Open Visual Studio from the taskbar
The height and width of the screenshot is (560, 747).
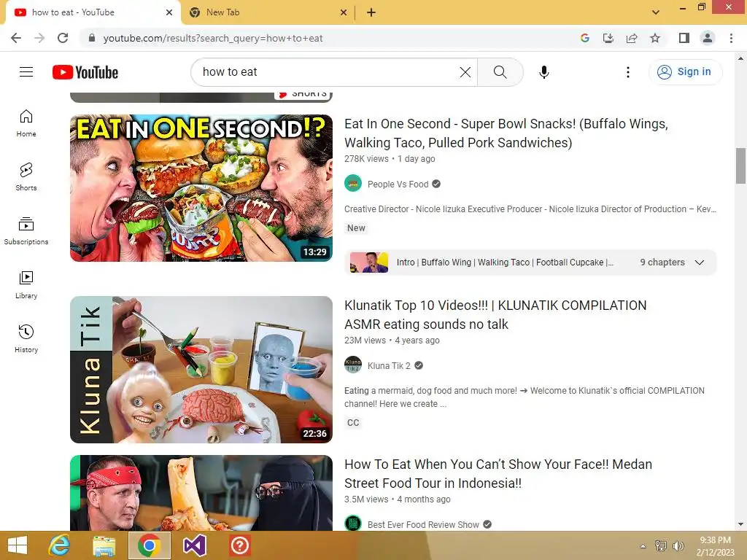point(194,545)
